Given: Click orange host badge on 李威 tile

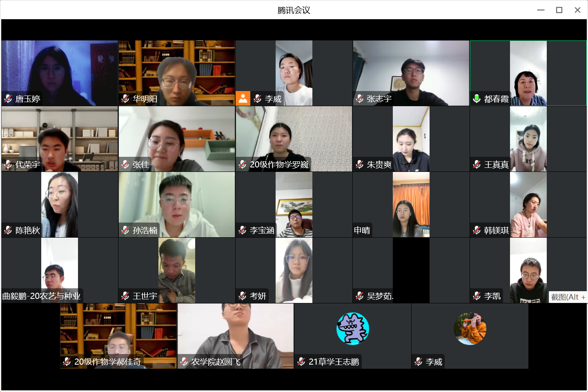Looking at the screenshot, I should [x=243, y=98].
